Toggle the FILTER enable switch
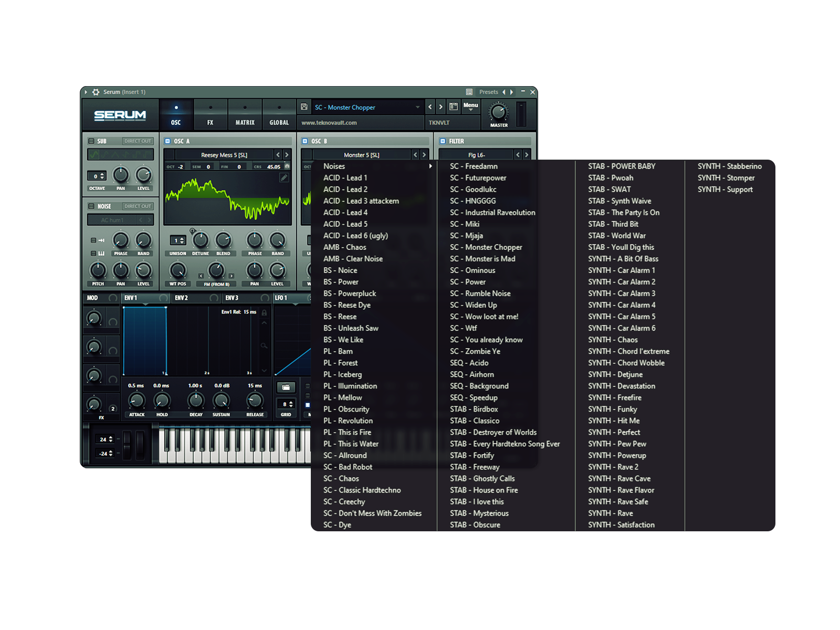 point(443,141)
